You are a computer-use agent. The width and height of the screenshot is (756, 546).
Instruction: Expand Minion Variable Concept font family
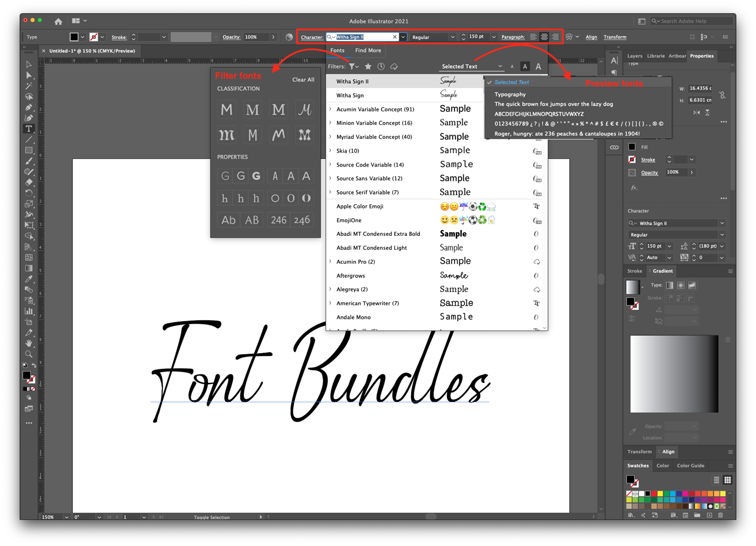click(331, 123)
